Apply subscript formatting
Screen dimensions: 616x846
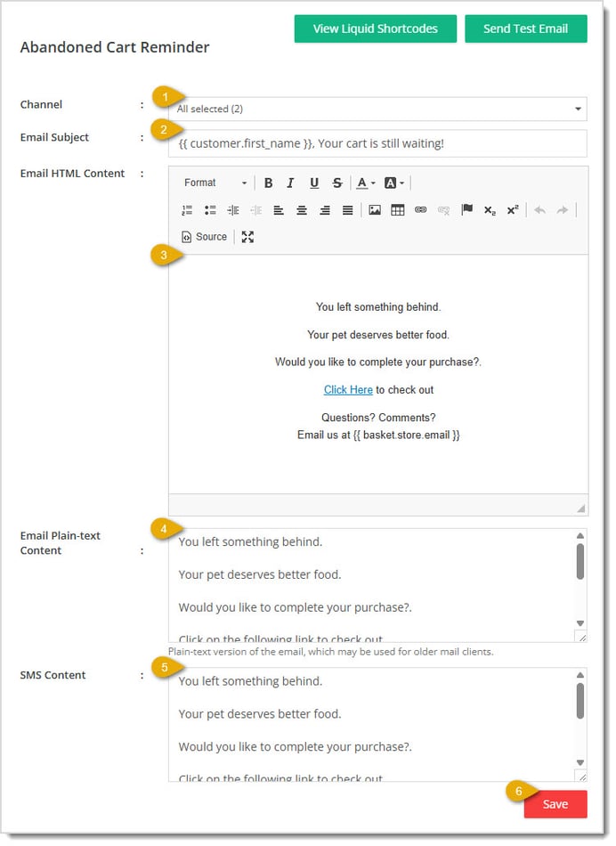(x=490, y=210)
